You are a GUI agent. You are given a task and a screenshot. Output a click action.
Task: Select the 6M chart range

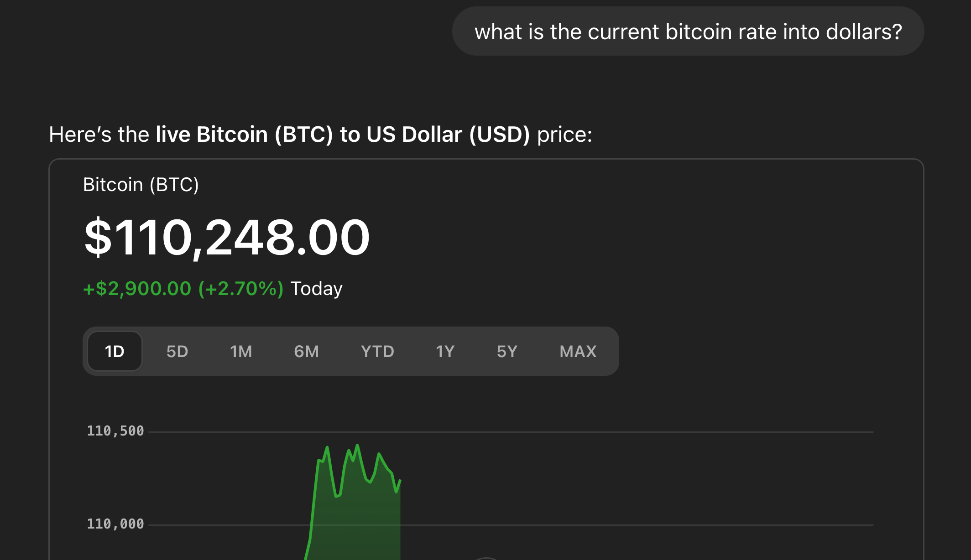click(x=306, y=351)
